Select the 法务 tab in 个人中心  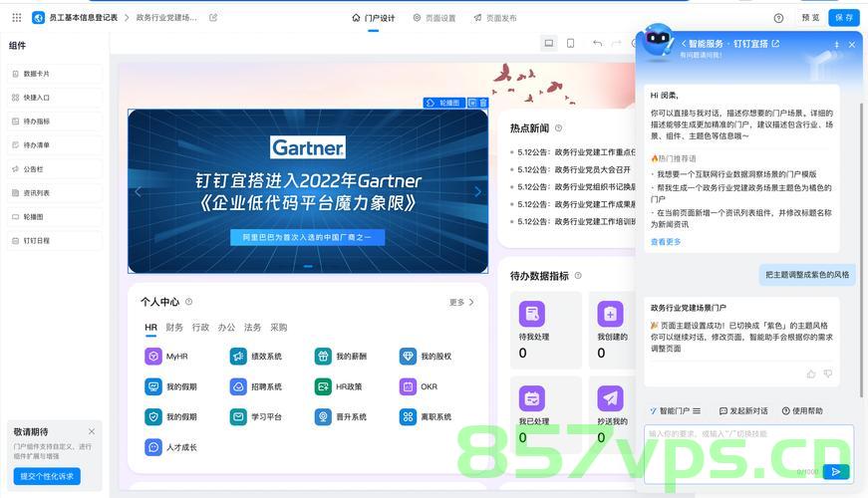[x=252, y=327]
